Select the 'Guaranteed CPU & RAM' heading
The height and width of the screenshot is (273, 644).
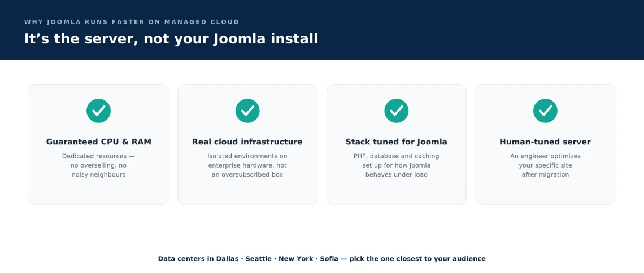(98, 142)
